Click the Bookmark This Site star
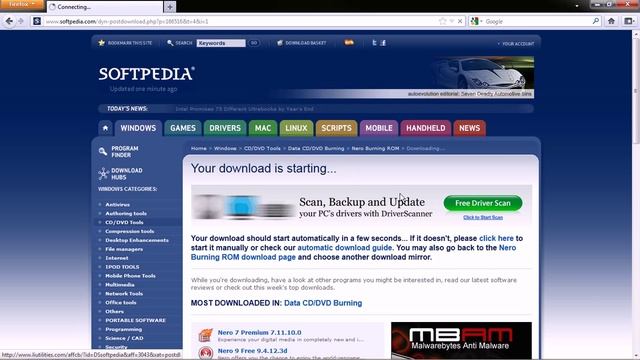The image size is (640, 360). [x=102, y=42]
